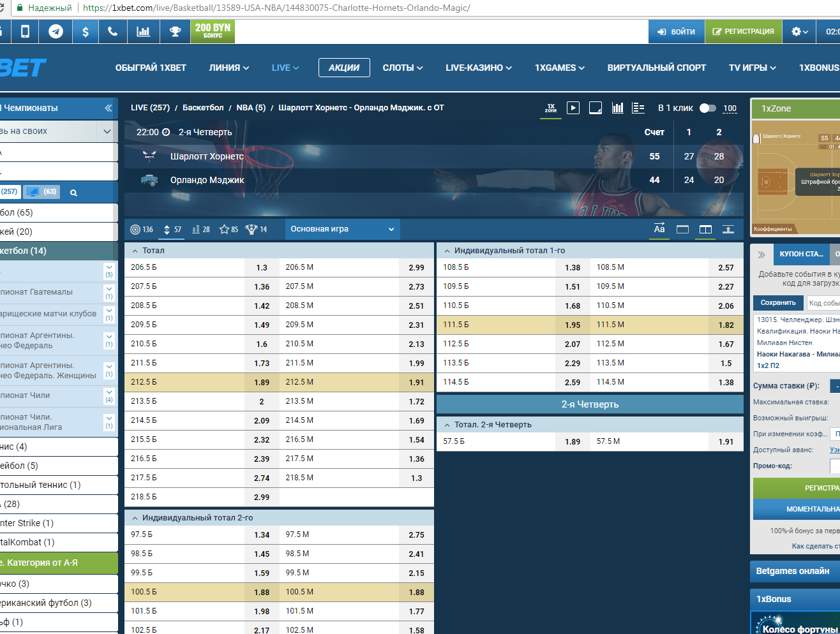Click NBA (5) breadcrumb link
840x634 pixels.
(251, 108)
